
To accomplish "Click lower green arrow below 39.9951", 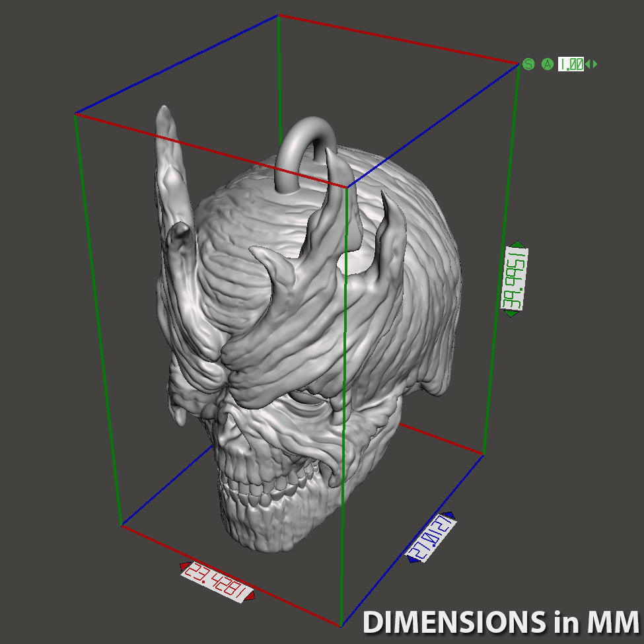I will (511, 314).
